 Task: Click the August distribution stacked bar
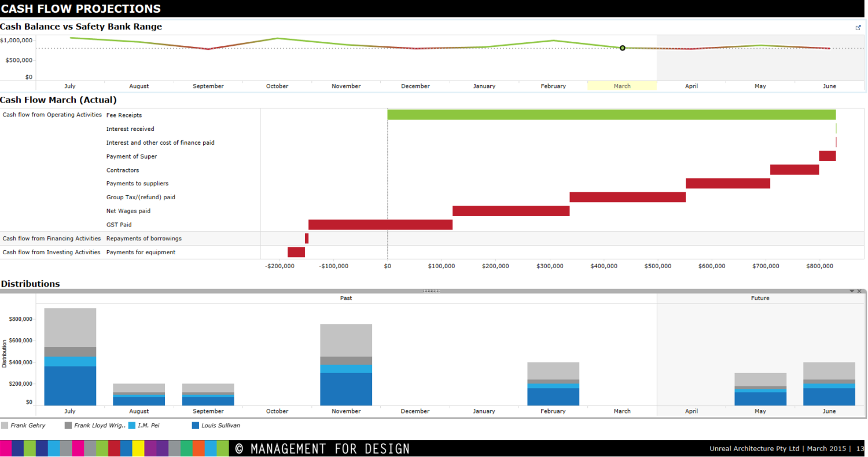pyautogui.click(x=139, y=394)
